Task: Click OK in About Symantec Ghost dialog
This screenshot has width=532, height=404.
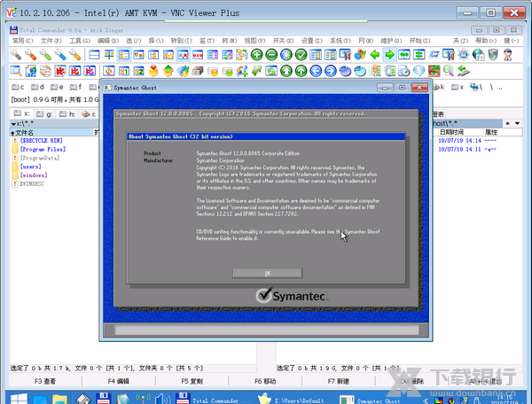Action: [268, 273]
